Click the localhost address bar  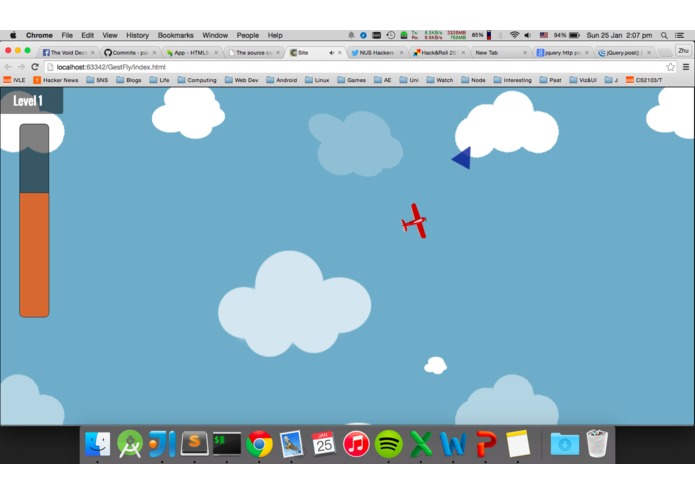click(x=355, y=67)
